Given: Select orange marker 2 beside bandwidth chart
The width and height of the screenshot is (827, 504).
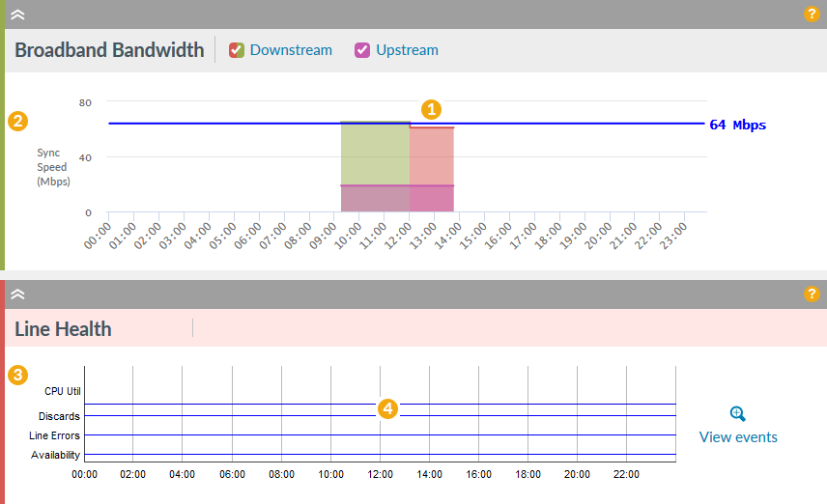Looking at the screenshot, I should 17,122.
